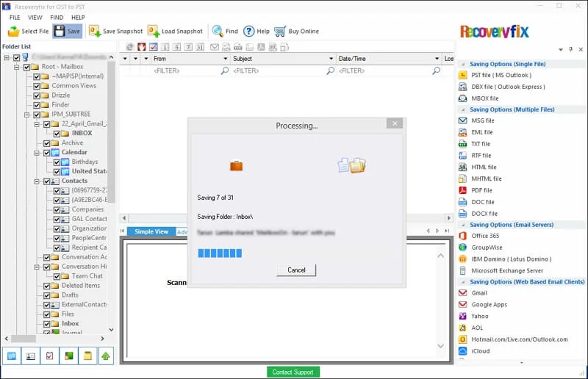This screenshot has width=588, height=379.
Task: Uncheck the Finder folder checkbox
Action: click(37, 105)
